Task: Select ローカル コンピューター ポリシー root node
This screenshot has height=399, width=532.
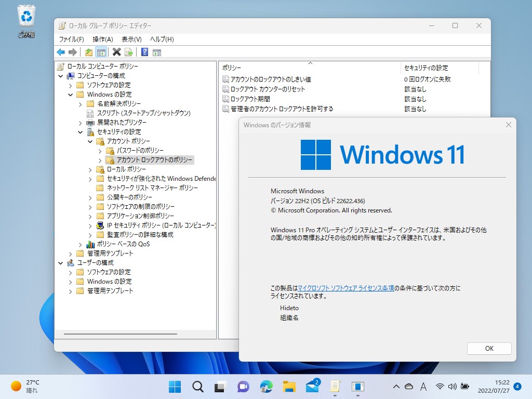Action: (102, 66)
